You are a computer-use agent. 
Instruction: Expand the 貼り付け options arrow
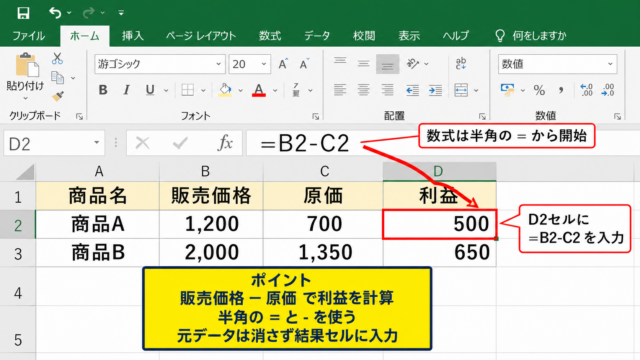pyautogui.click(x=25, y=98)
